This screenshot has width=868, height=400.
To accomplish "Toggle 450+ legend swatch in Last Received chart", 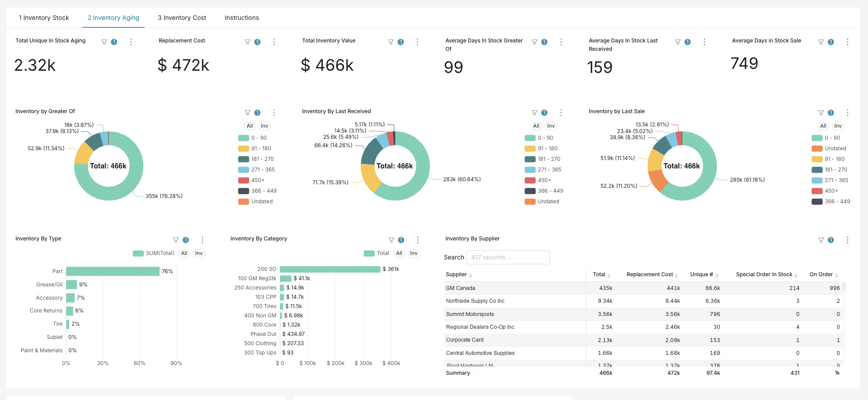I will pos(530,180).
